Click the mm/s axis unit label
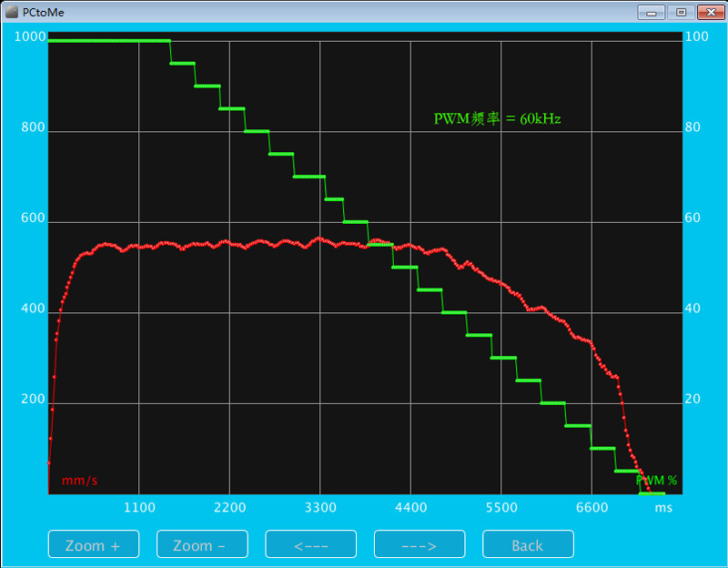The height and width of the screenshot is (568, 728). click(x=79, y=481)
